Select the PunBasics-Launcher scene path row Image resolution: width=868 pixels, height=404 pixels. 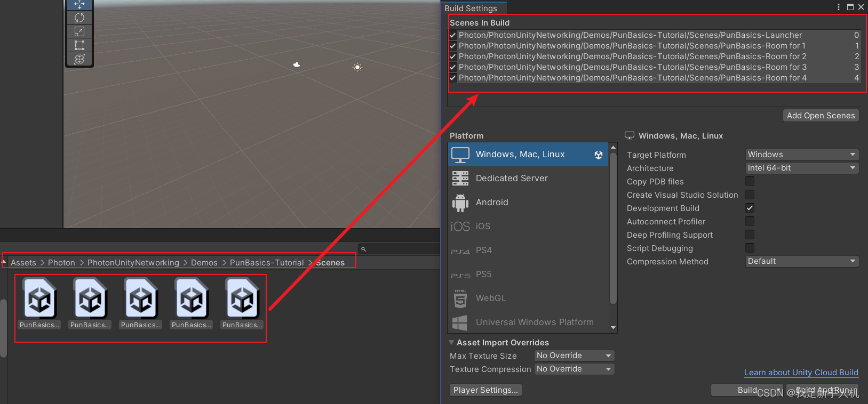pos(655,35)
